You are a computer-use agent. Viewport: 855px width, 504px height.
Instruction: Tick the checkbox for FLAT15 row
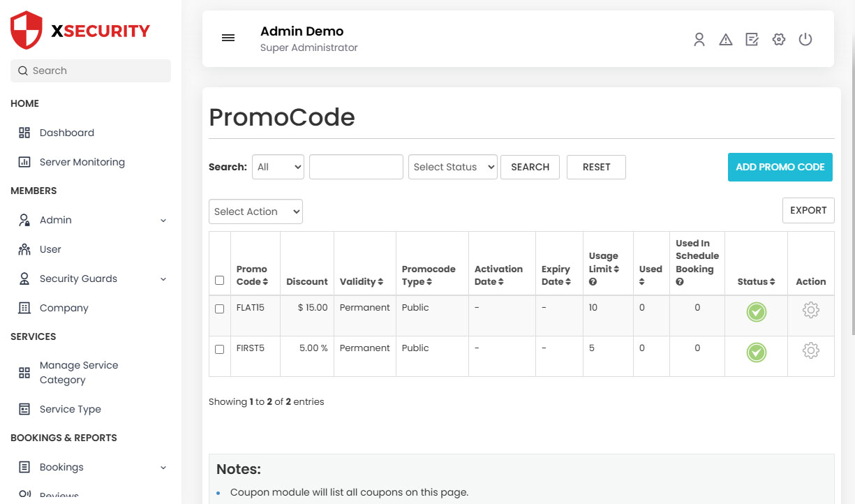coord(220,309)
